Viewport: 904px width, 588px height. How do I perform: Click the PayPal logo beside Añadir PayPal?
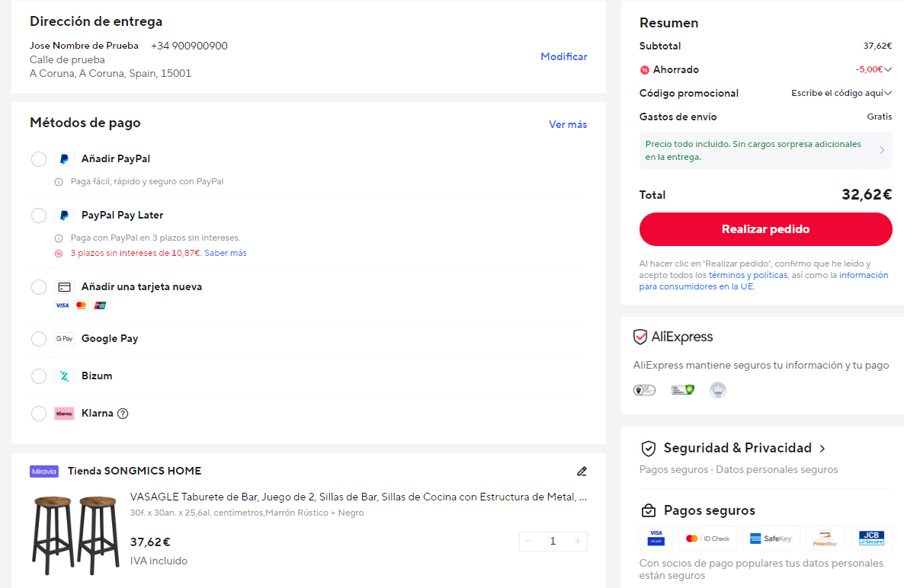coord(64,159)
